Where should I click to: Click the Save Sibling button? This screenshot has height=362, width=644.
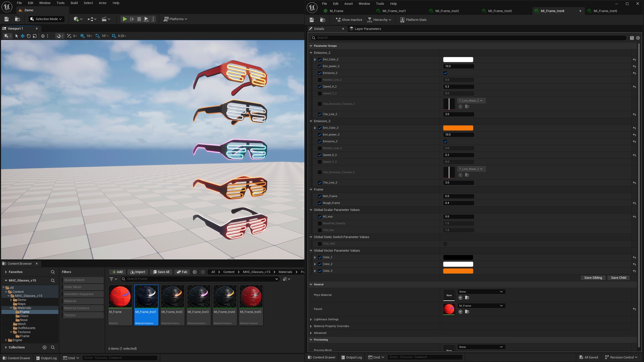(x=593, y=278)
